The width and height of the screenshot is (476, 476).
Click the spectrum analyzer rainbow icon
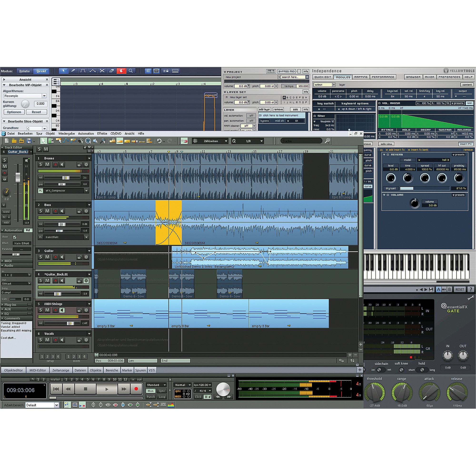[x=171, y=405]
